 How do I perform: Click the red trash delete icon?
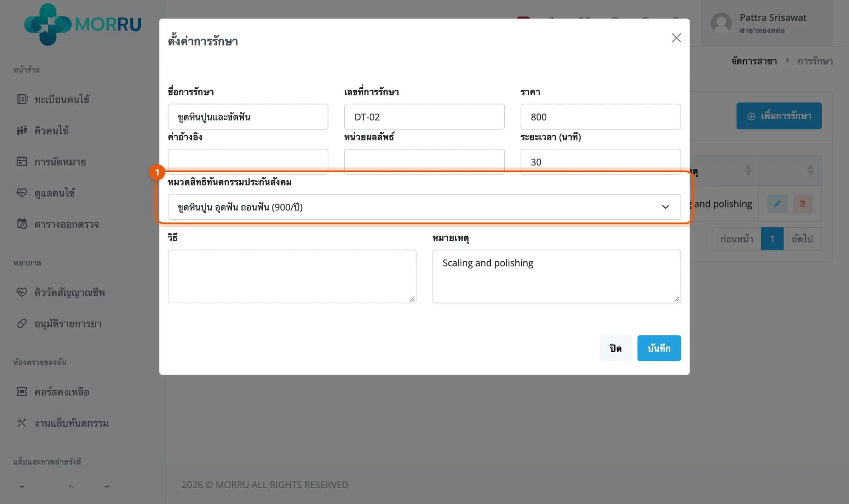point(803,204)
